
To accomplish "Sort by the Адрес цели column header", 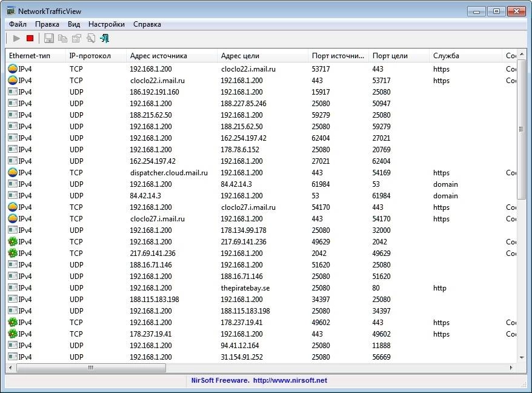I will [x=262, y=56].
